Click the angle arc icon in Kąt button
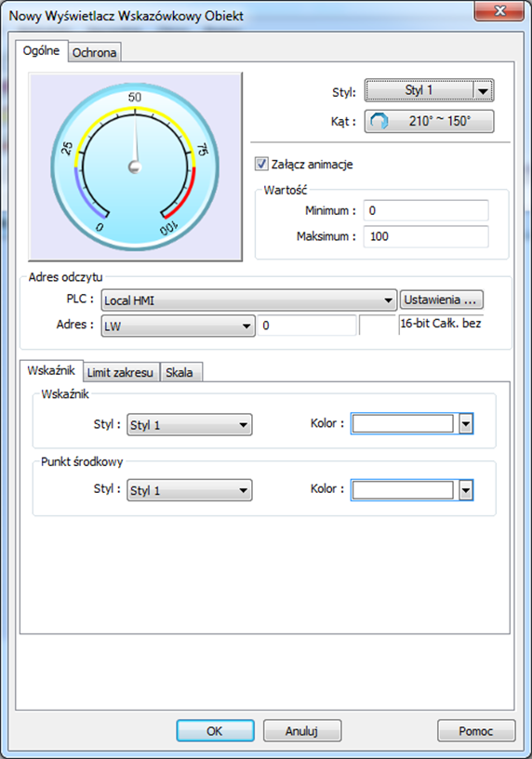The width and height of the screenshot is (532, 759). (x=379, y=121)
